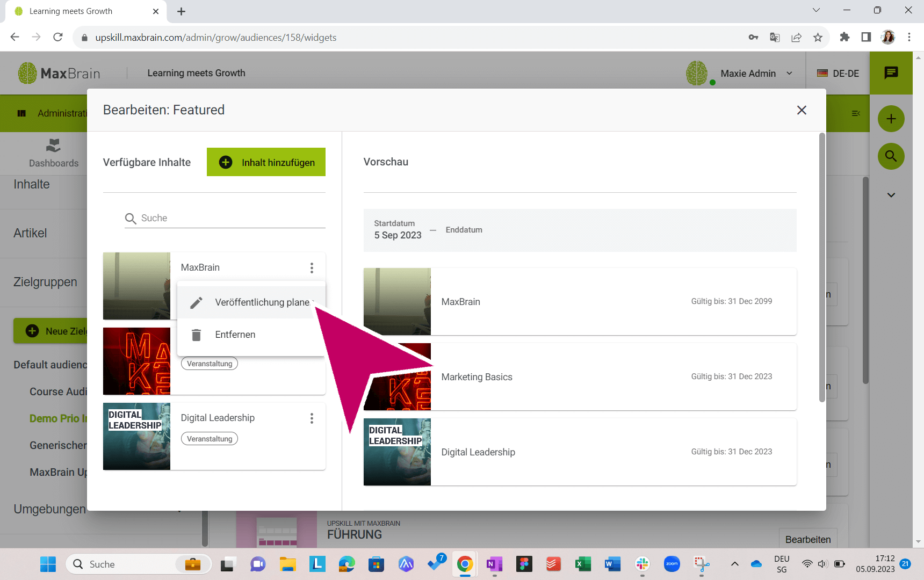This screenshot has height=580, width=924.
Task: Click the Digital Leadership thumbnail in available list
Action: pyautogui.click(x=136, y=436)
